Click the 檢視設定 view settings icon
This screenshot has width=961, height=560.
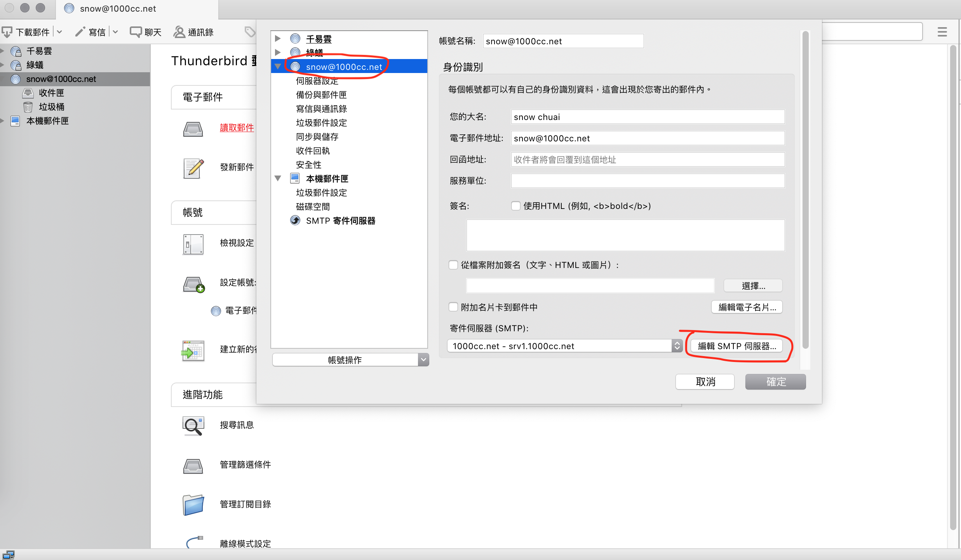click(193, 244)
